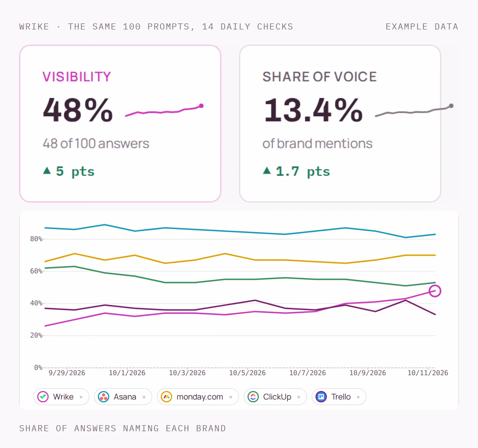The height and width of the screenshot is (448, 478).
Task: Click the 20% y-axis label
Action: click(x=36, y=335)
